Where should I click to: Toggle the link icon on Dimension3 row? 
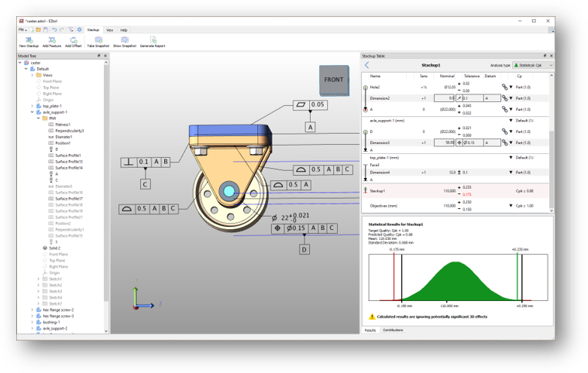[x=505, y=142]
